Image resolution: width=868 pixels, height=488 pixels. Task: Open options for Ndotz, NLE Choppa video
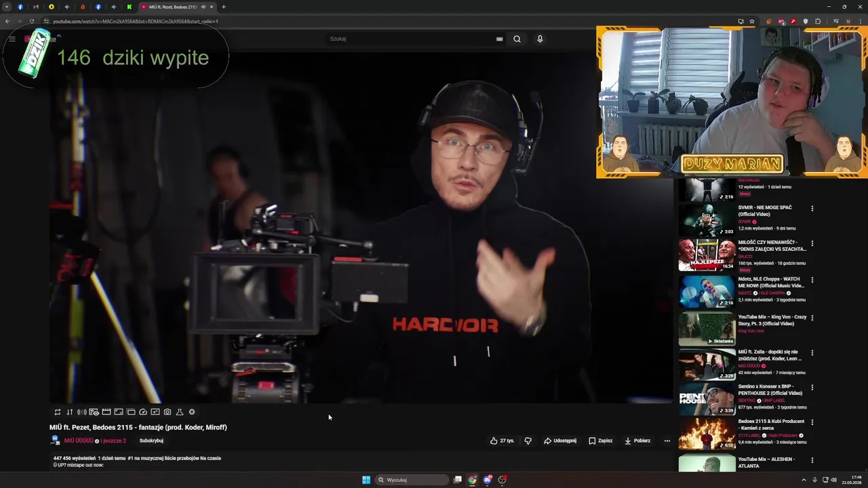pyautogui.click(x=812, y=280)
